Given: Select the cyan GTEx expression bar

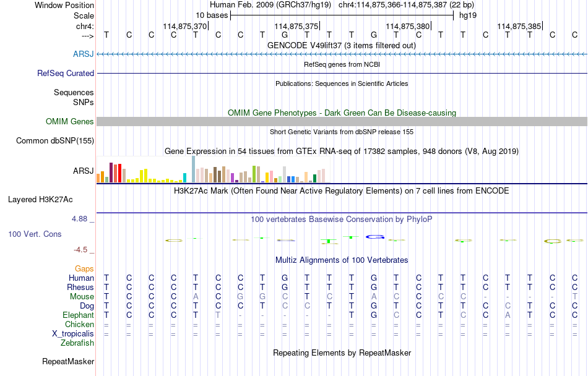Looking at the screenshot, I should (184, 178).
